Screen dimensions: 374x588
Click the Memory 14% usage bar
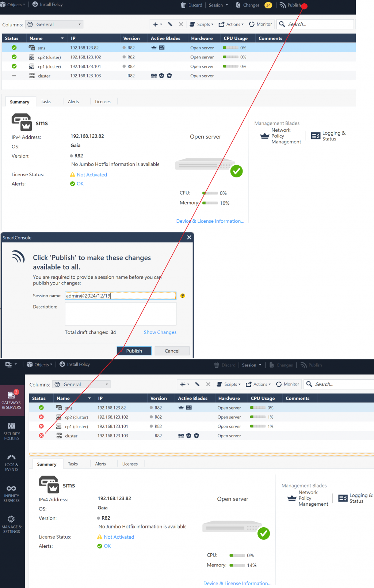click(237, 565)
